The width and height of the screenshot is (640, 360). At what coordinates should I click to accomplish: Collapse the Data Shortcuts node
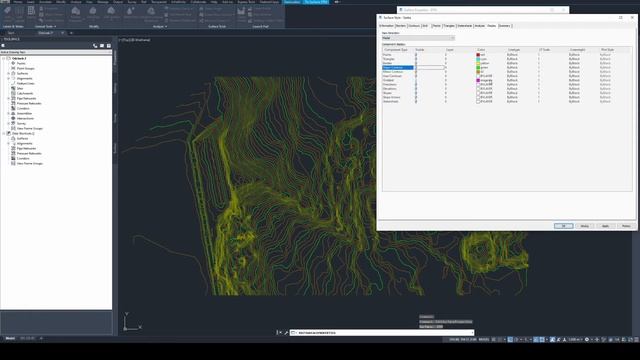click(x=4, y=133)
